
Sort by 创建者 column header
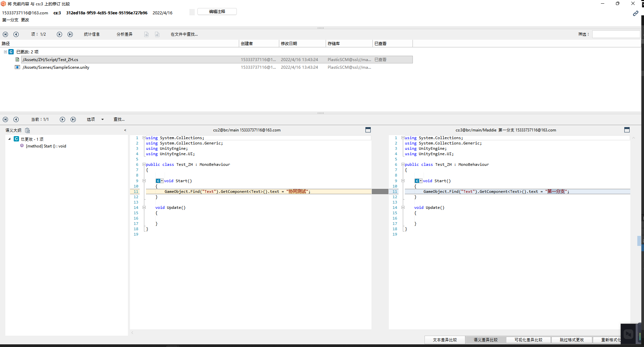pos(259,43)
